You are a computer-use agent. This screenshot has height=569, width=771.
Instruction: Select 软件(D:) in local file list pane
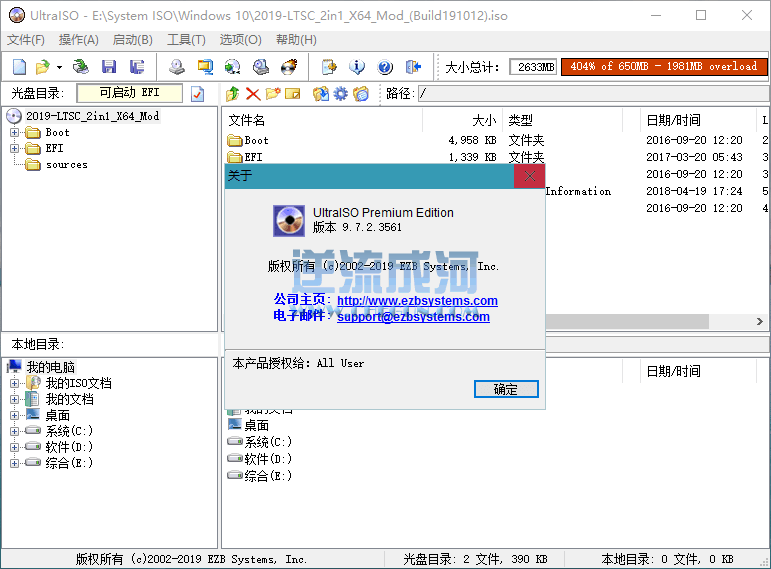click(267, 459)
